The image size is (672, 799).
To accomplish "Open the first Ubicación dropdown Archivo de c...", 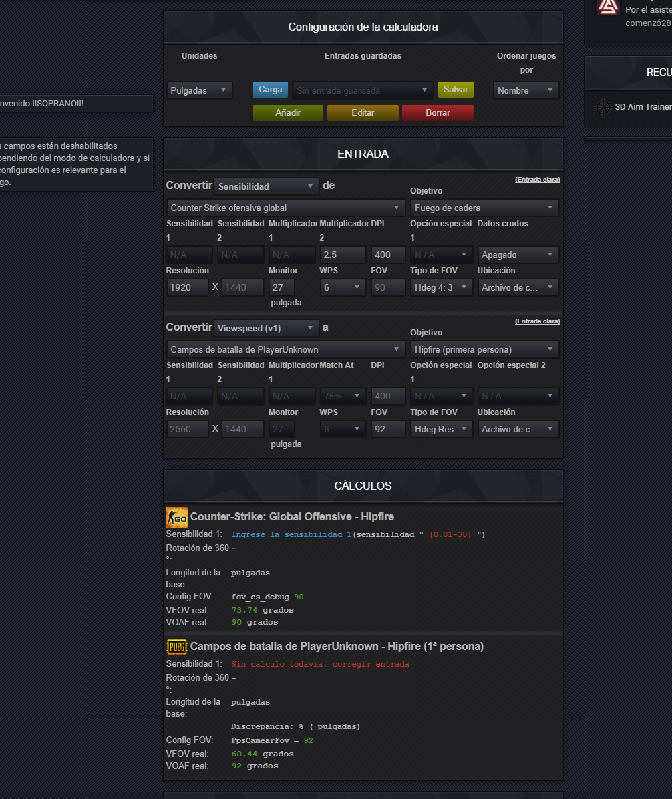I will coord(518,287).
